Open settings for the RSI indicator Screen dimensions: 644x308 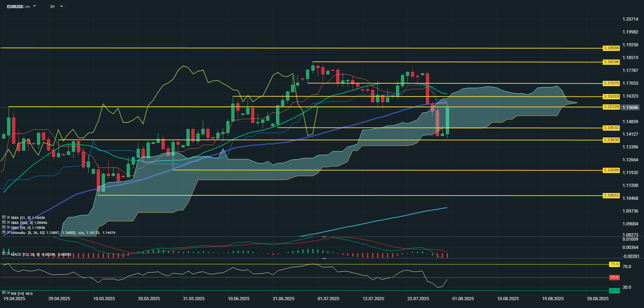coord(4,293)
